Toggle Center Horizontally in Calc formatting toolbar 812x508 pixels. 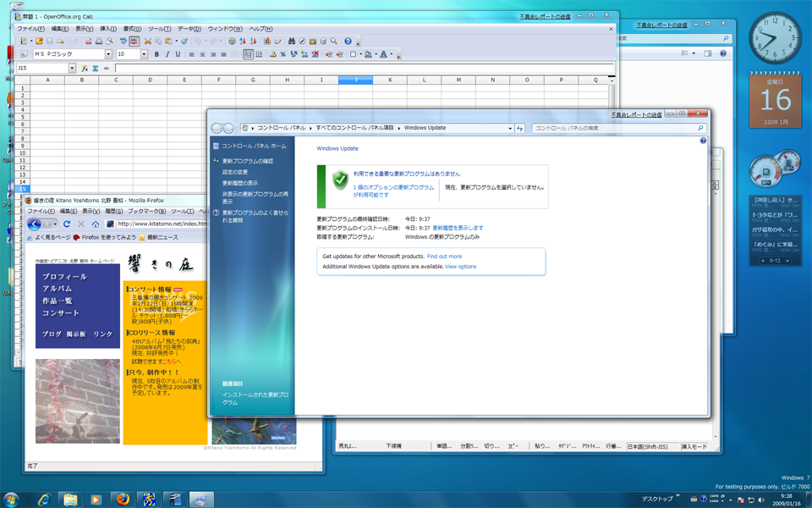coord(202,54)
